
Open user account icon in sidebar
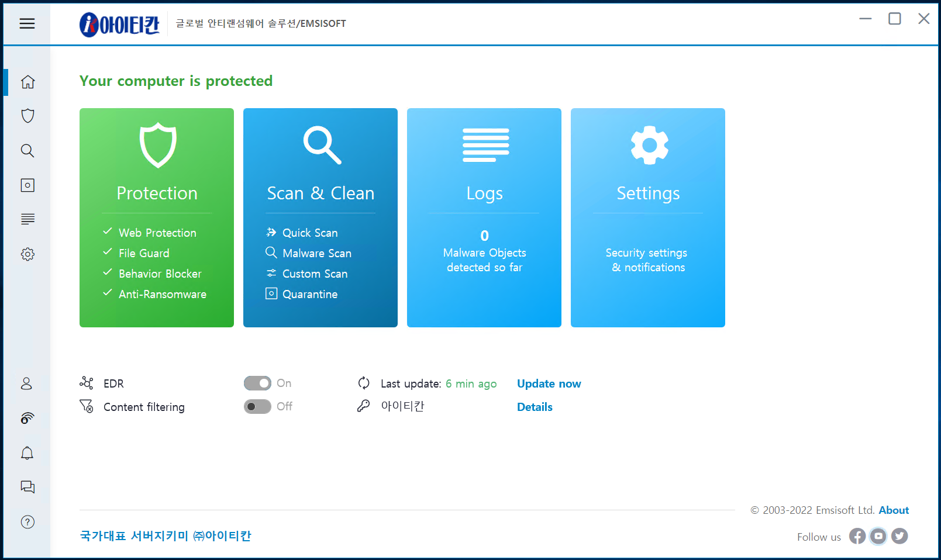pyautogui.click(x=27, y=383)
